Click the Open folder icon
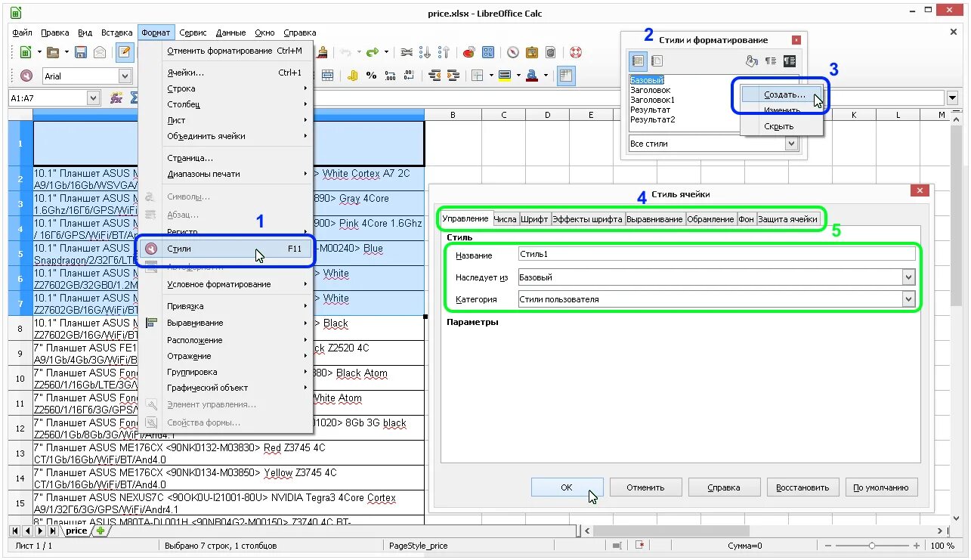Screen dimensions: 971x560 pyautogui.click(x=52, y=52)
